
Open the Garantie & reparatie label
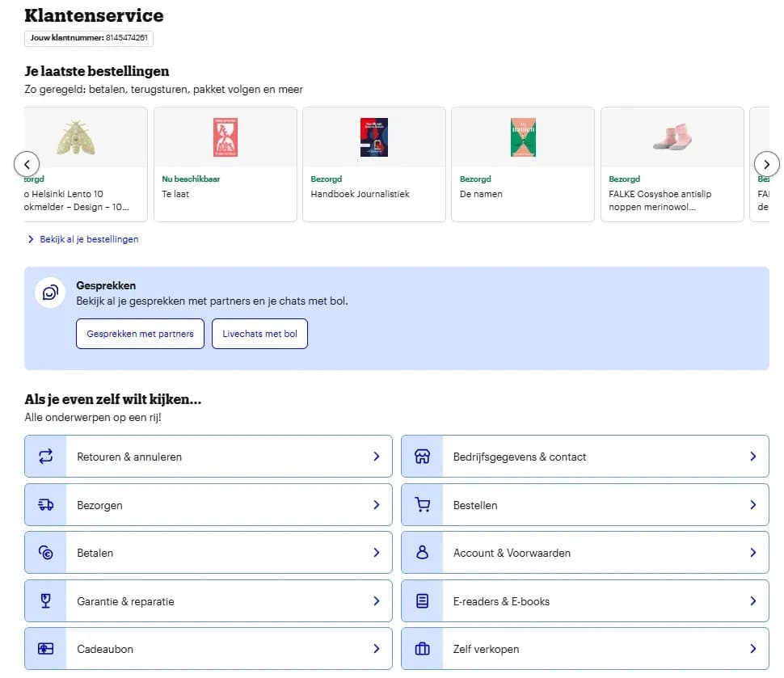coord(125,601)
